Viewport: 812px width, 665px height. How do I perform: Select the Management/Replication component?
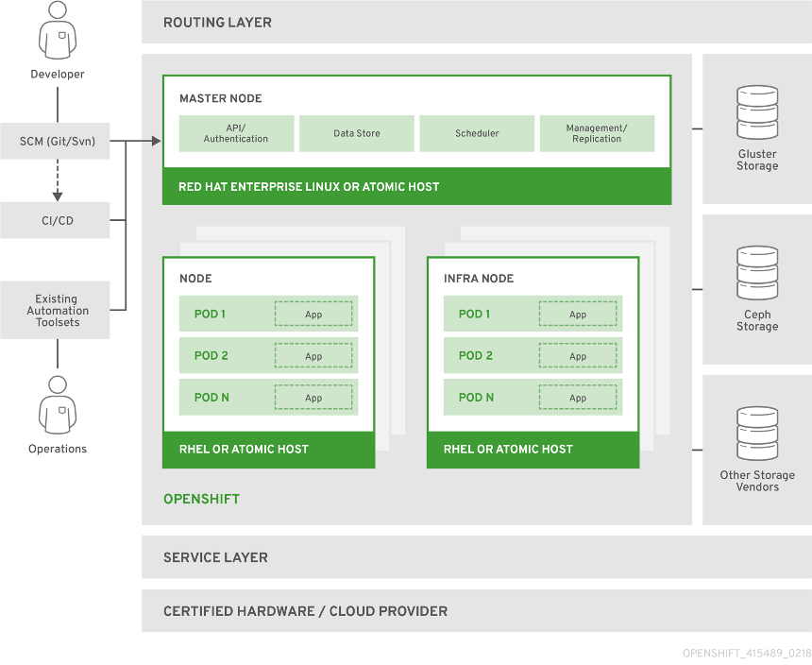[x=597, y=133]
